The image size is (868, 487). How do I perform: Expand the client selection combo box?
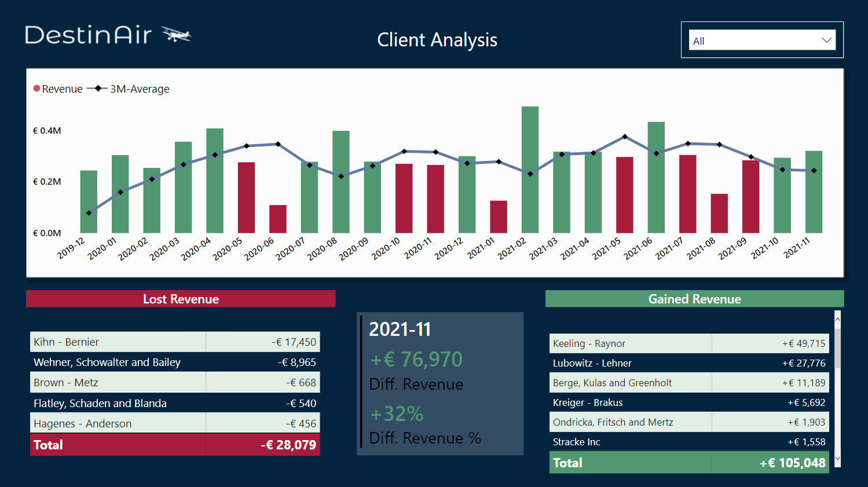coord(762,40)
